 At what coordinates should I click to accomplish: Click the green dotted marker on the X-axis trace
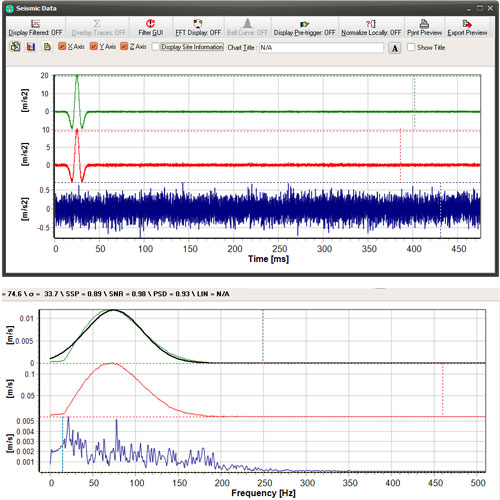414,102
